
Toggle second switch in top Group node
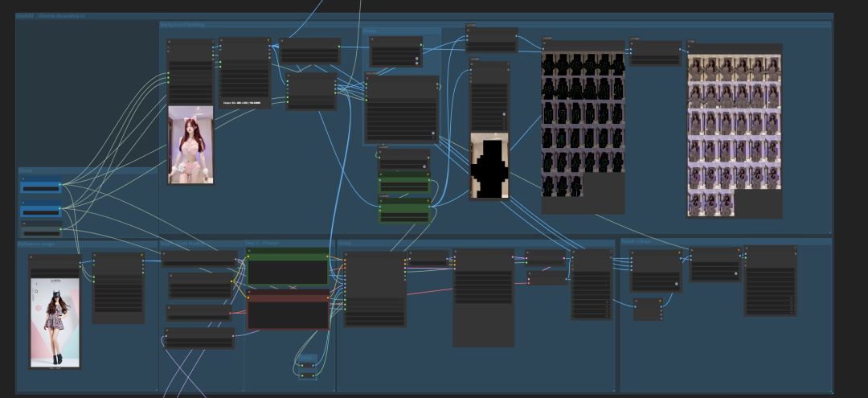pos(417,63)
